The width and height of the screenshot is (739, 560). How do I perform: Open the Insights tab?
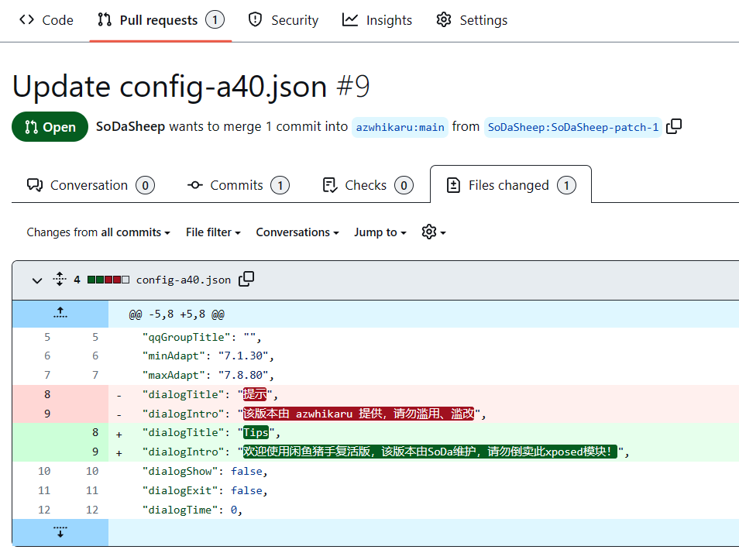pos(377,20)
